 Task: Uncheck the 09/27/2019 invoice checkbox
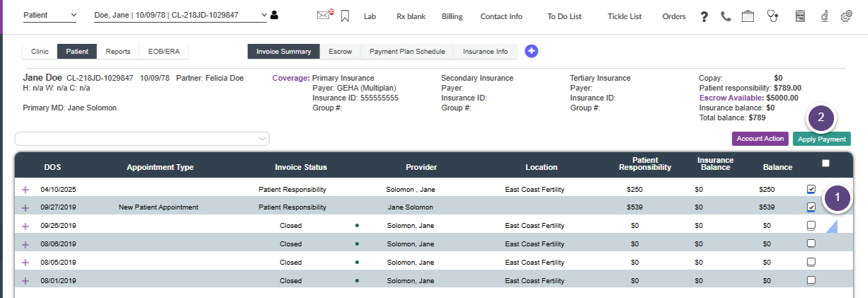click(811, 207)
